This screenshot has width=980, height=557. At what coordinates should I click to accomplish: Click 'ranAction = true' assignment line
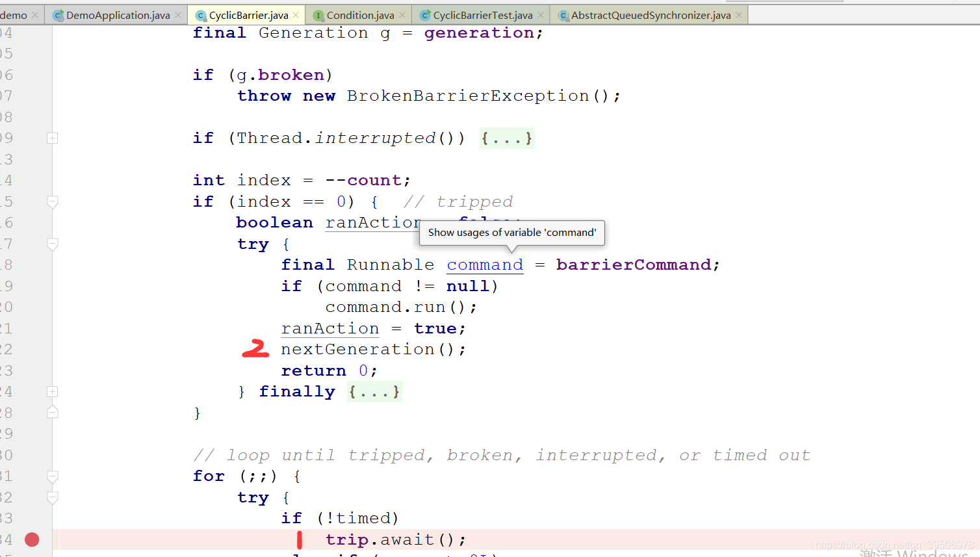click(373, 328)
